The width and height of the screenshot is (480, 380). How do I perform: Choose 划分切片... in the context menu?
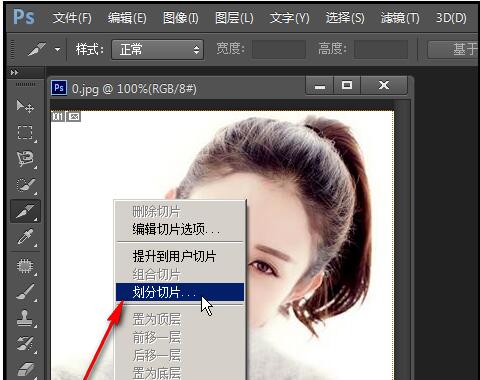tap(180, 292)
